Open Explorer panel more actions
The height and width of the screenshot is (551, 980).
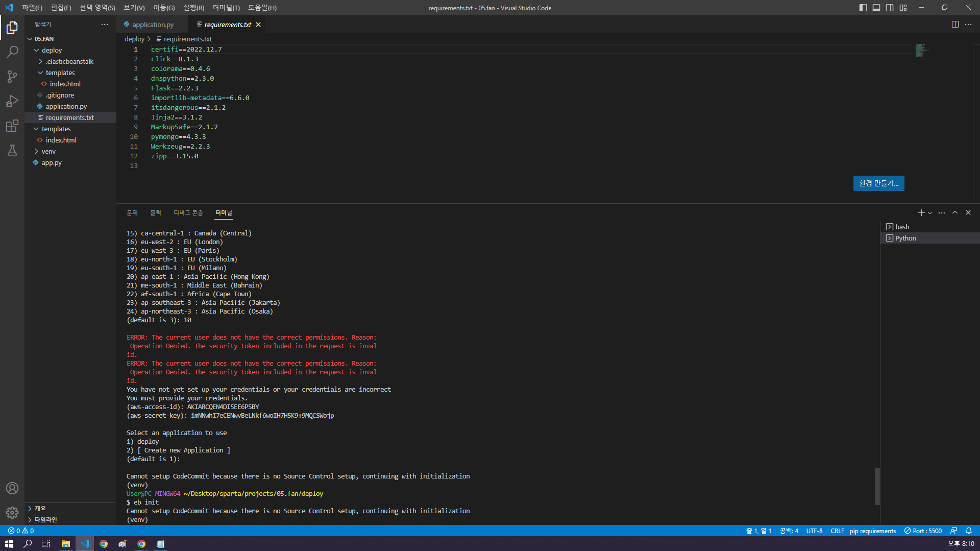tap(105, 25)
